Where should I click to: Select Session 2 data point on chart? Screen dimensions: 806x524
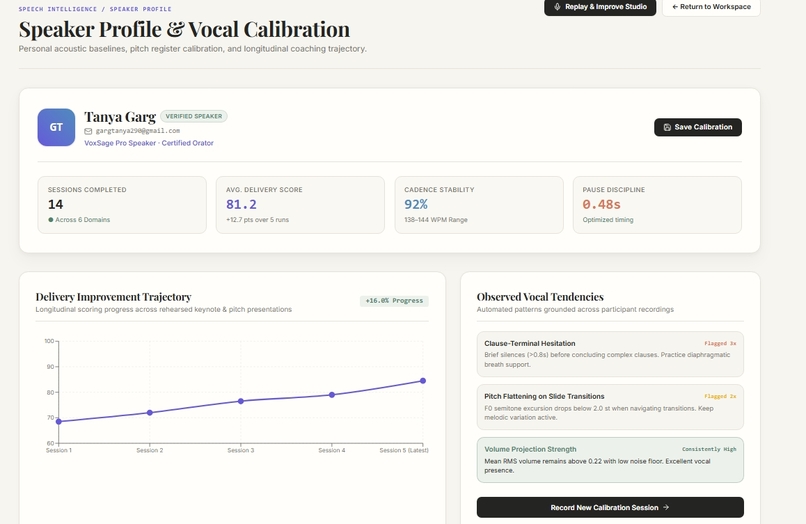[150, 412]
